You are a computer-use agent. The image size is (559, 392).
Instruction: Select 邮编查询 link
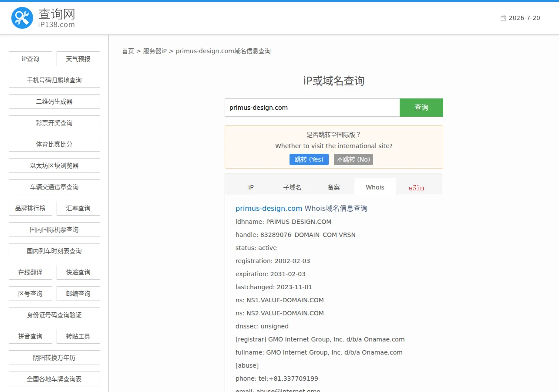(x=78, y=294)
